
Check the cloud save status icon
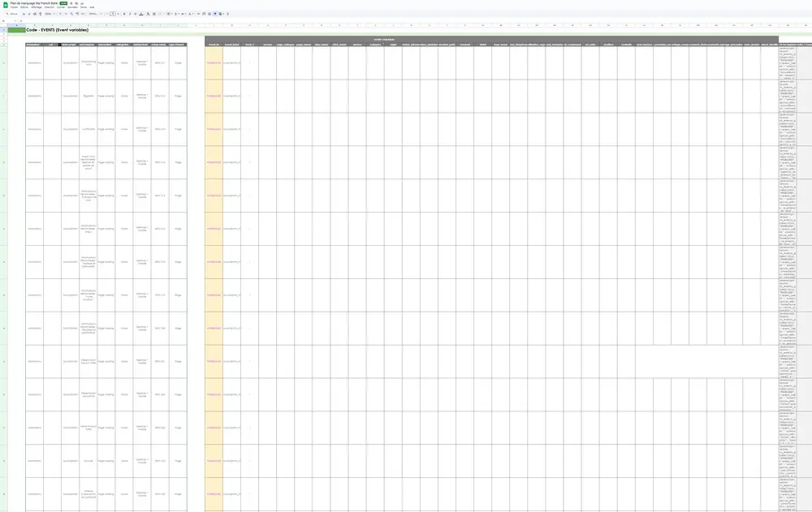82,3
